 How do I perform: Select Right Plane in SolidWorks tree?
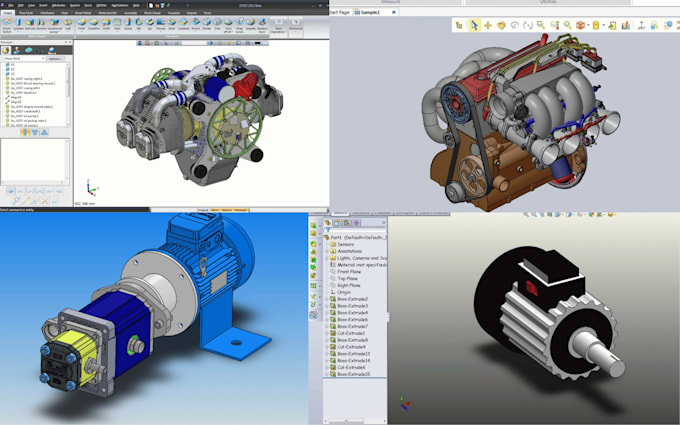point(349,285)
